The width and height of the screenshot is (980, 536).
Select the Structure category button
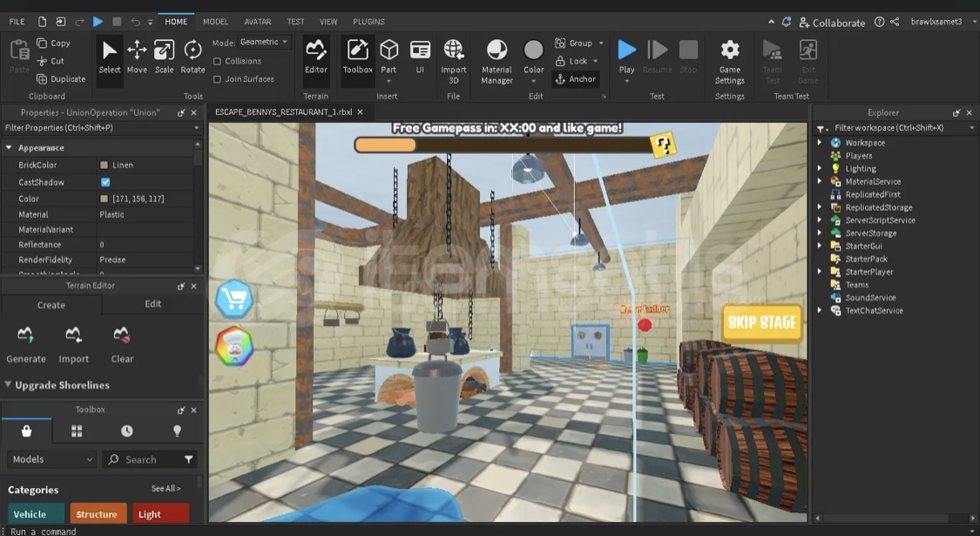tap(98, 513)
